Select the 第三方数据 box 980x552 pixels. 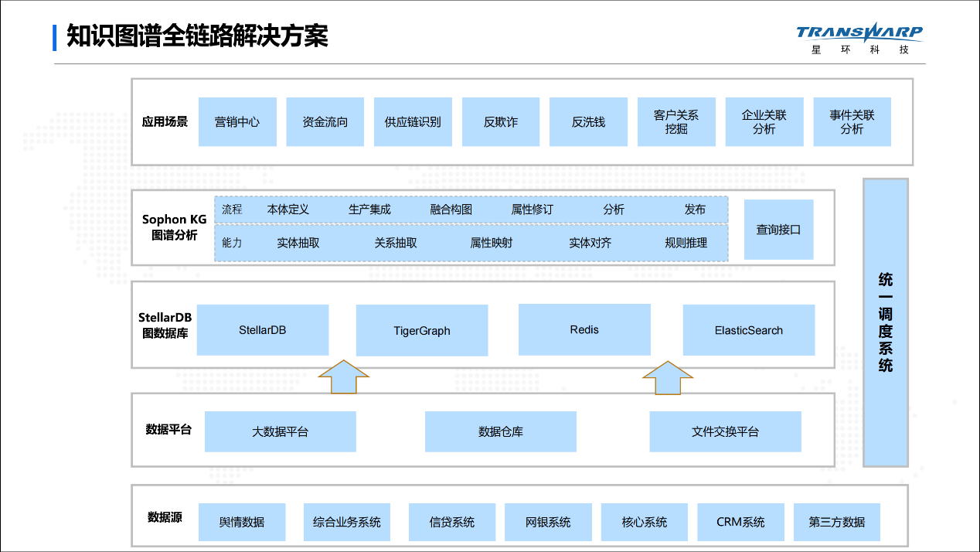click(837, 522)
